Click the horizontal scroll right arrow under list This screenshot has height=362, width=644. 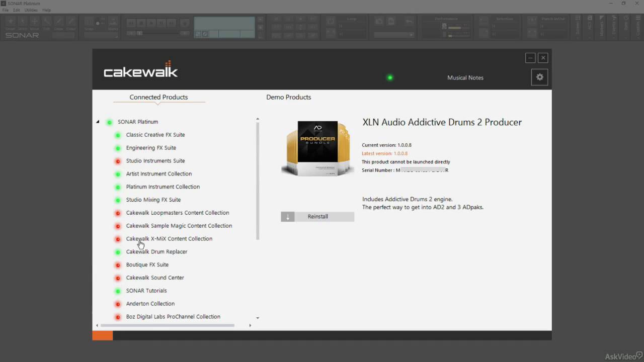pyautogui.click(x=250, y=326)
